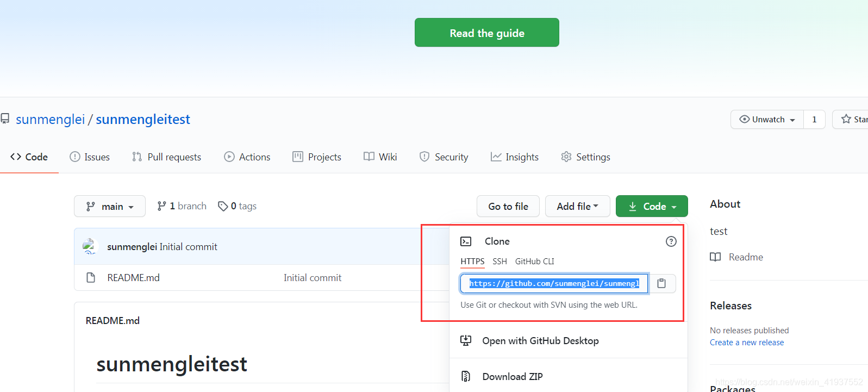Click the Actions play icon

(229, 157)
